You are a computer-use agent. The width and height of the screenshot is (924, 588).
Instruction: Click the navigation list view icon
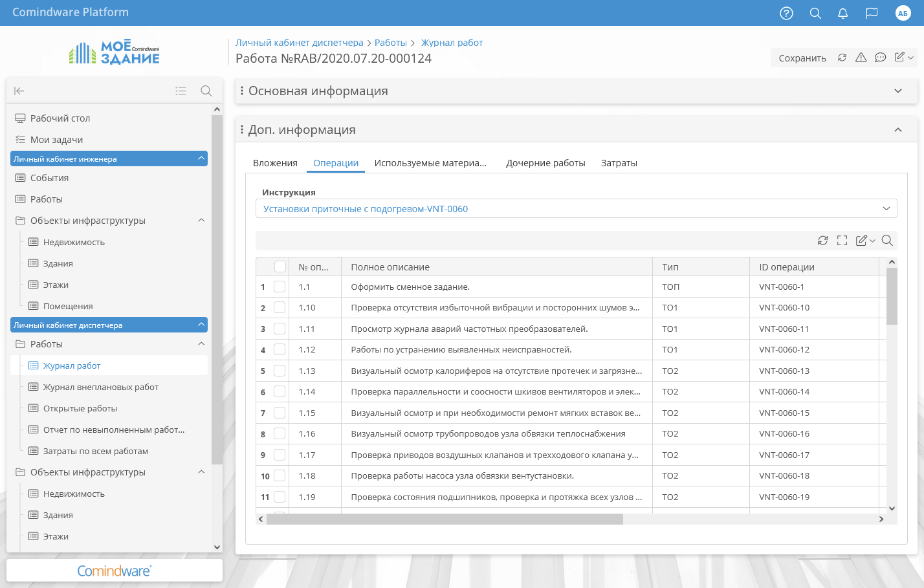(x=181, y=91)
